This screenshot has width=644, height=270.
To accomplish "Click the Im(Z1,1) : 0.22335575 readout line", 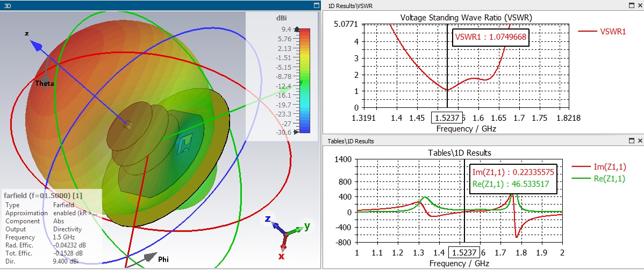I will (513, 172).
